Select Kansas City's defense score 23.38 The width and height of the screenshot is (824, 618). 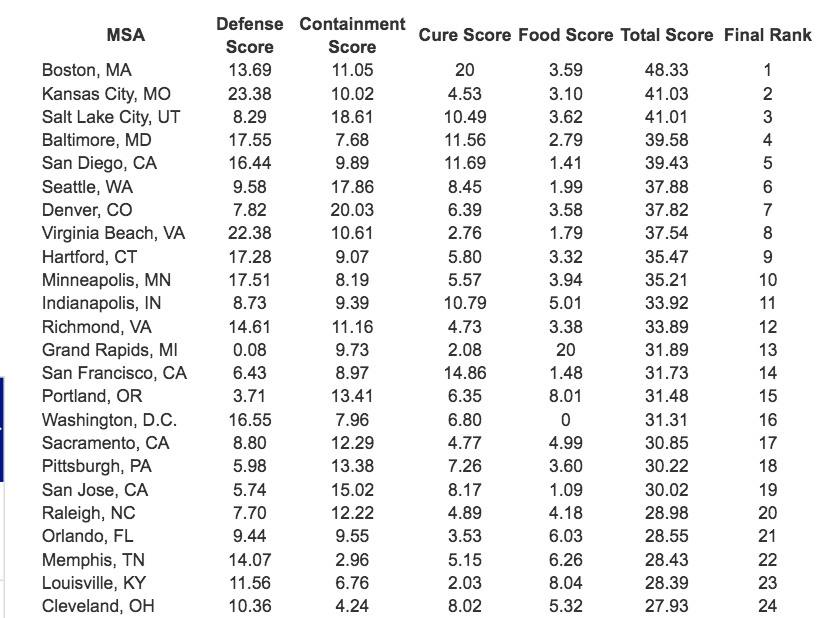[249, 94]
